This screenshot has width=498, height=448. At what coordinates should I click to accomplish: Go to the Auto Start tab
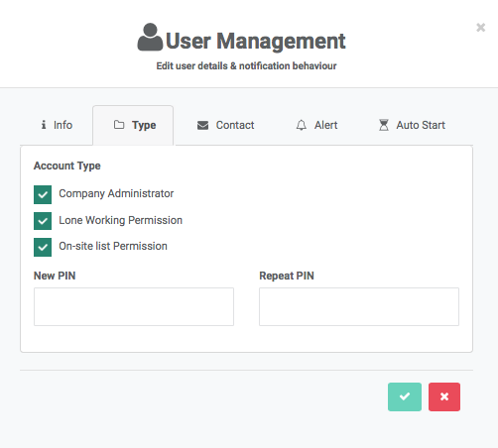tap(412, 125)
